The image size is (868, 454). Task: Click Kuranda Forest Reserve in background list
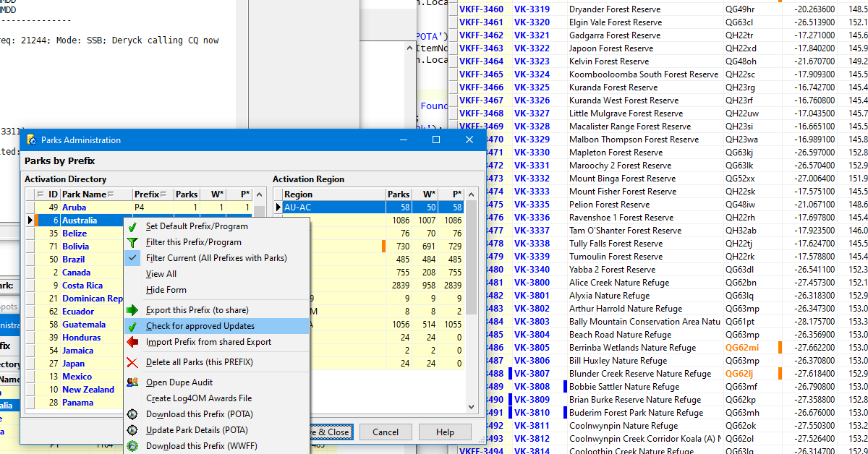click(x=613, y=87)
